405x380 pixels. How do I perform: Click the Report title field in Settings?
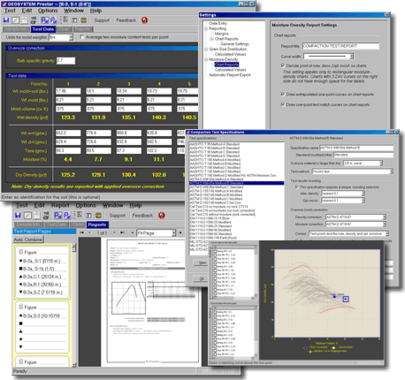click(340, 46)
